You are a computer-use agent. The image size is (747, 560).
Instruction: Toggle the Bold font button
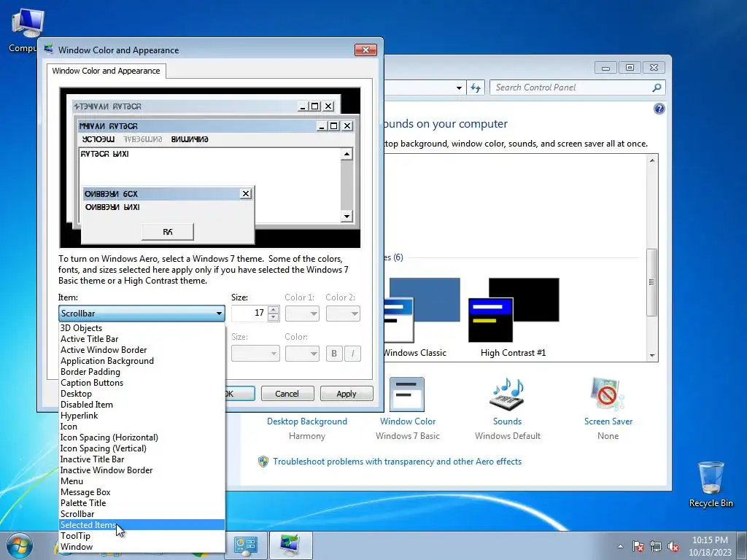point(334,354)
